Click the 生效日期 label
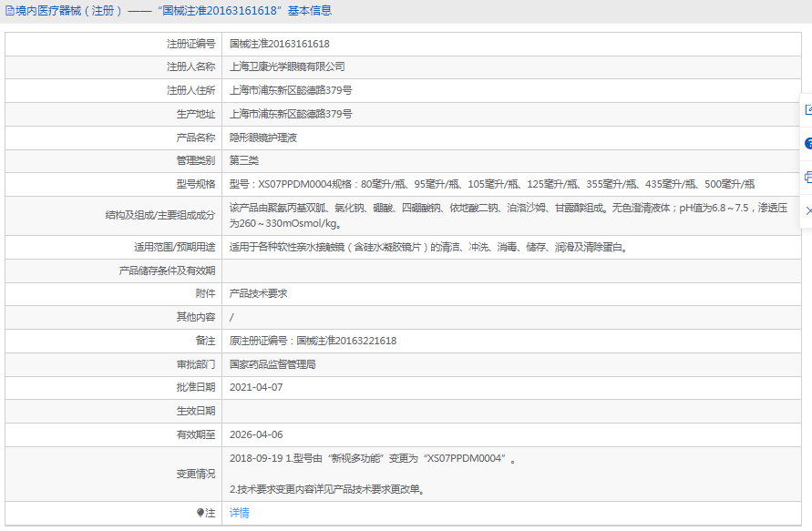 tap(196, 411)
